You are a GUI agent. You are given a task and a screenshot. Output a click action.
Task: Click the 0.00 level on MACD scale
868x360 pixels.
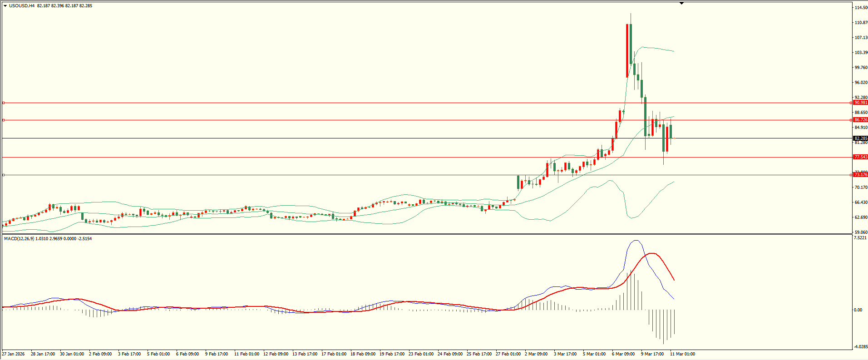pyautogui.click(x=858, y=310)
